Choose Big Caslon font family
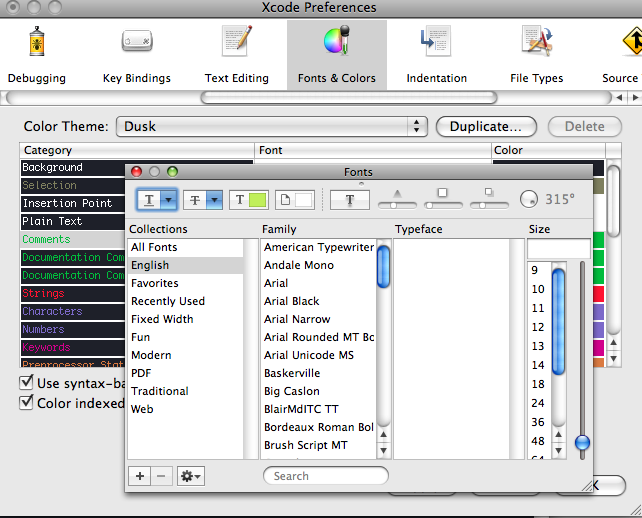The image size is (642, 518). coord(318,391)
